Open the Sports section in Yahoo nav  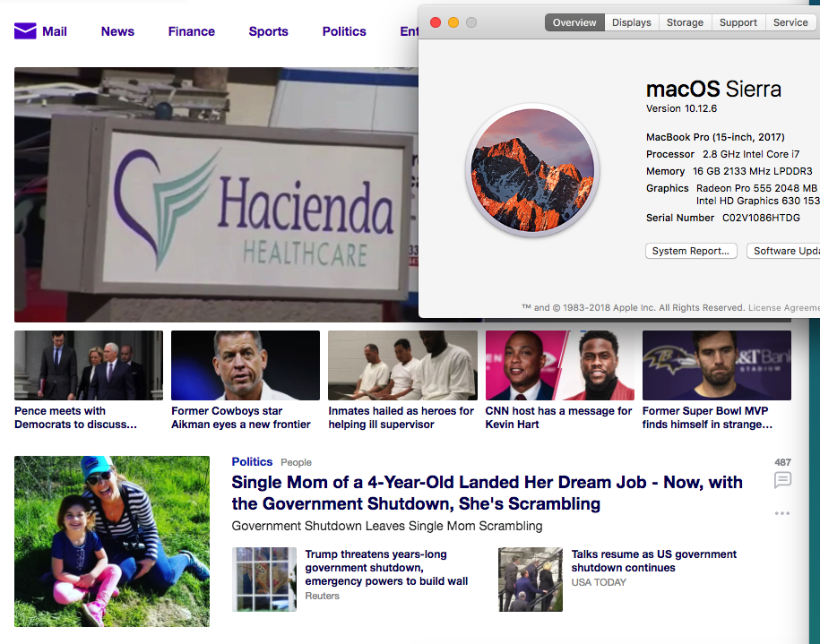(268, 31)
